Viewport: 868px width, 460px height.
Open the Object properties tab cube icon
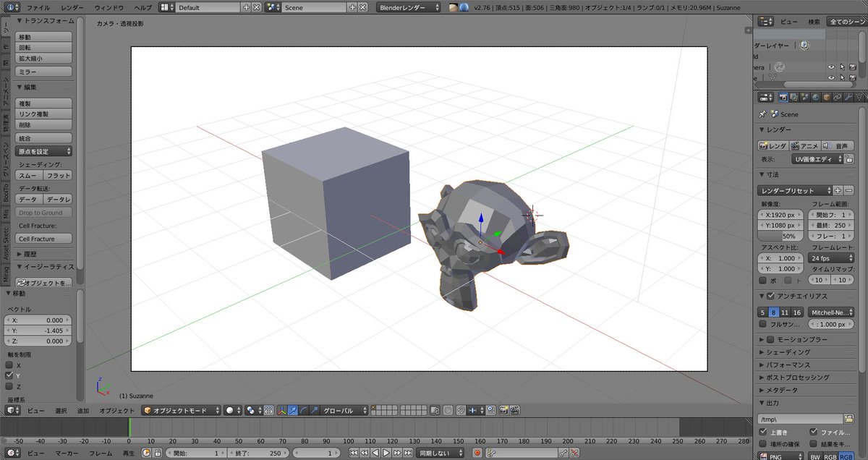(x=827, y=97)
